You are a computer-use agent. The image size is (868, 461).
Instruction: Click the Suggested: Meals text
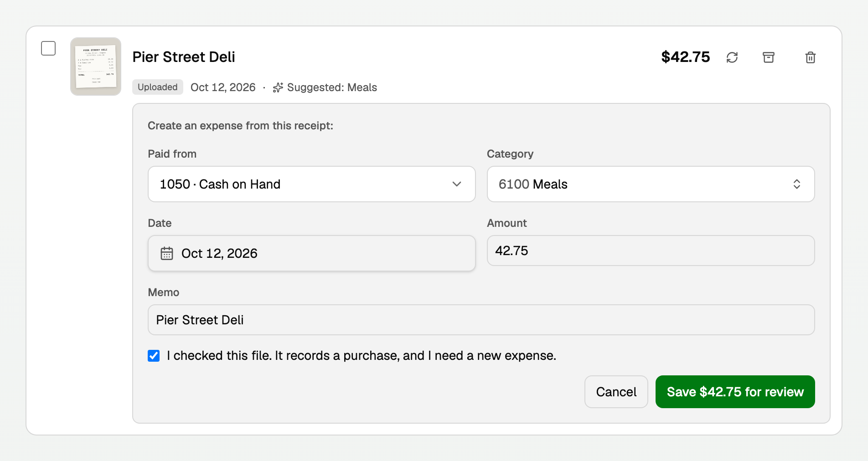(x=332, y=87)
